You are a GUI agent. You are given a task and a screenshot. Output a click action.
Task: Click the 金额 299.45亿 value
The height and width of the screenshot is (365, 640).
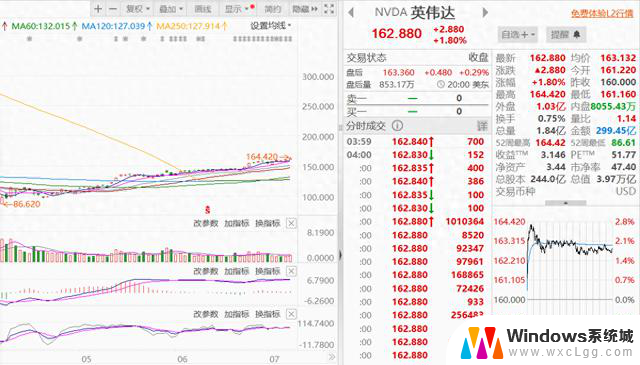(616, 131)
